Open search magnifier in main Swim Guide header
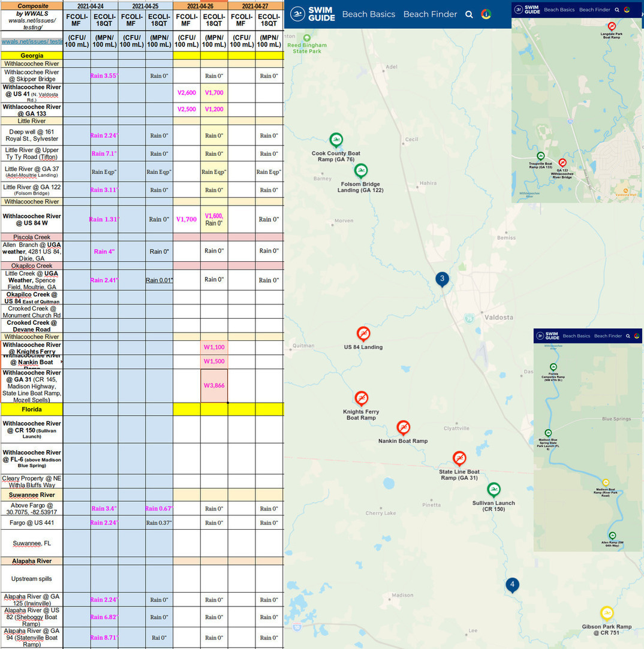 pyautogui.click(x=469, y=14)
